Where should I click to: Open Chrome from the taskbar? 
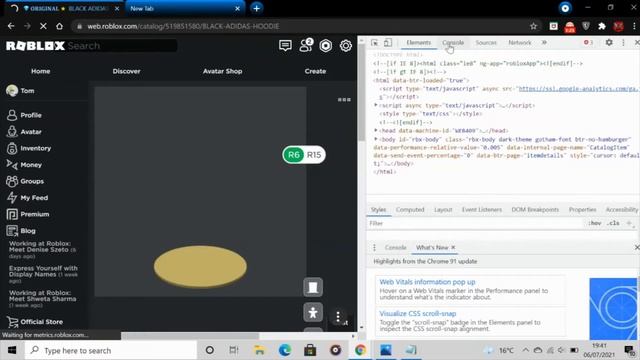(360, 350)
